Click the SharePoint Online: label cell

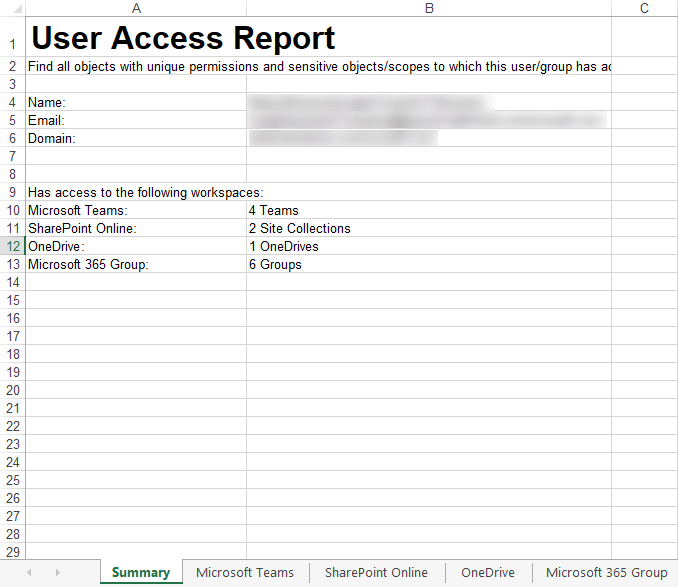coord(136,228)
